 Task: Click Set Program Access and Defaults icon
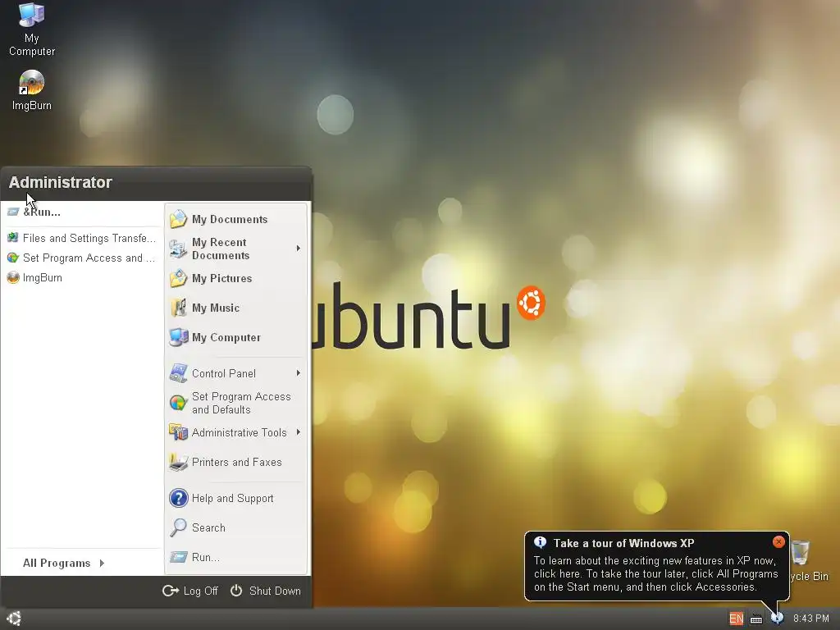(178, 403)
